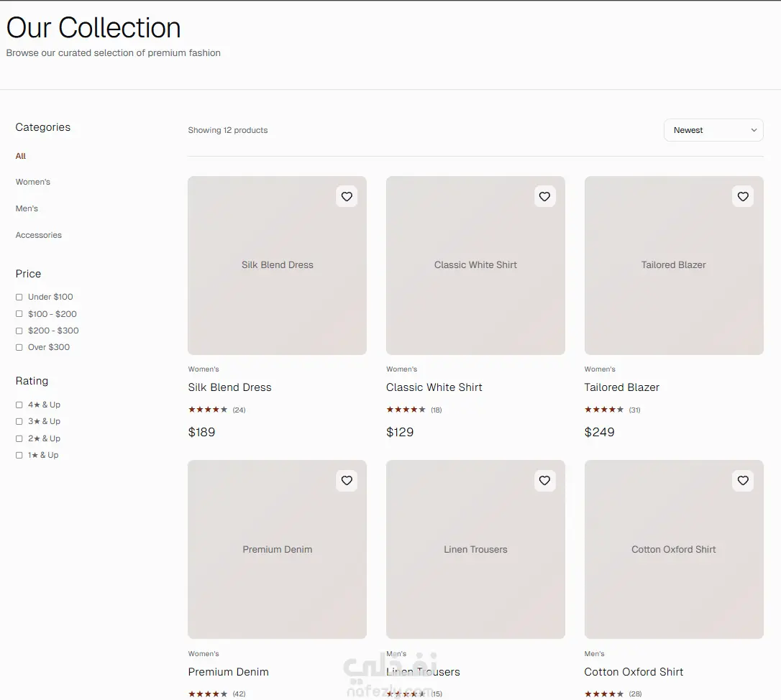The image size is (781, 700).
Task: Select the Over $300 price checkbox
Action: click(19, 348)
